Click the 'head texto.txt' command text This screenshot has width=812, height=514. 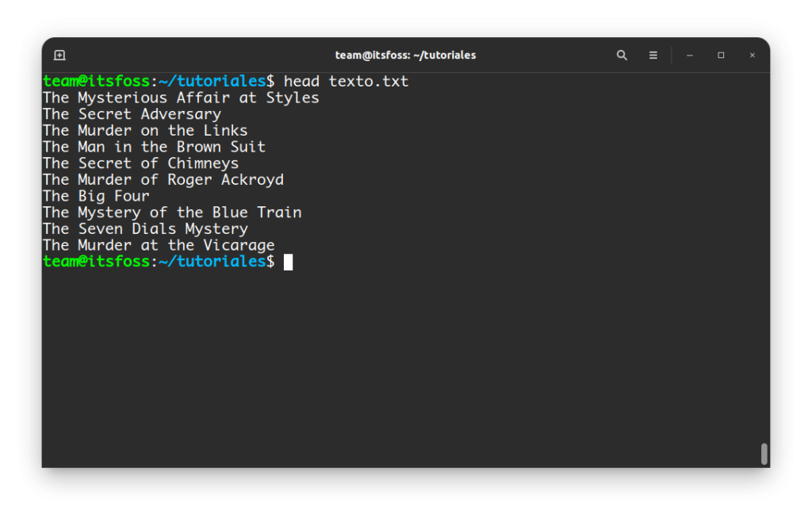[346, 82]
